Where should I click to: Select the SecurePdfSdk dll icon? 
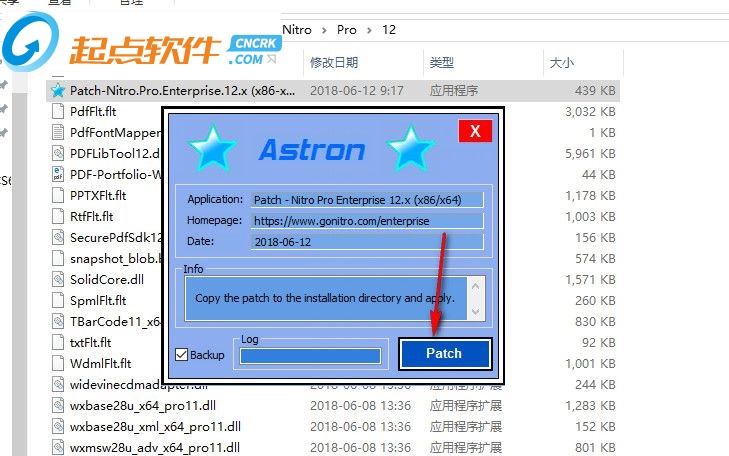pyautogui.click(x=58, y=237)
